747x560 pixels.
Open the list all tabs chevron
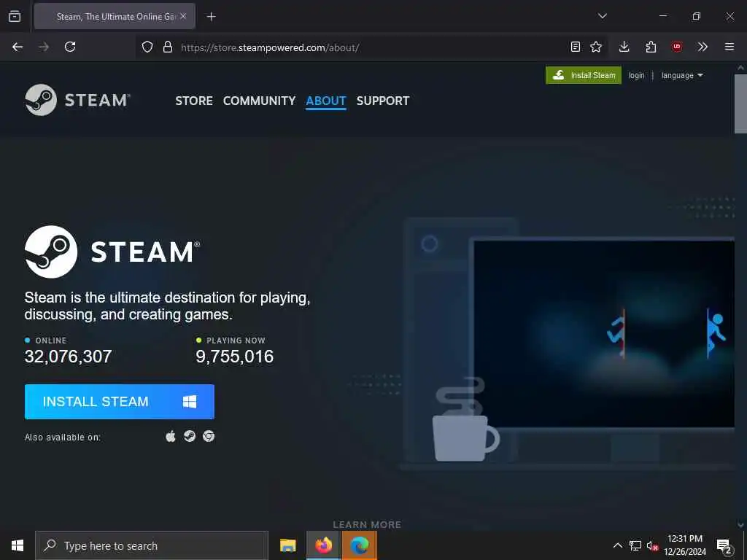point(602,16)
